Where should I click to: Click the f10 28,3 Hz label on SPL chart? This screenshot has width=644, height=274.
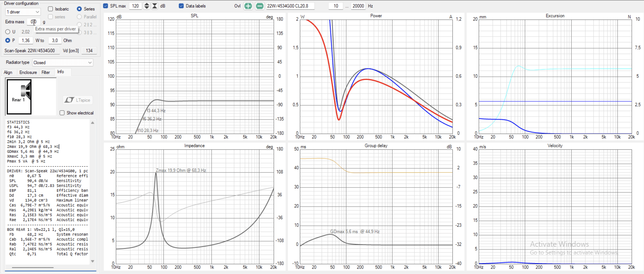(x=148, y=130)
